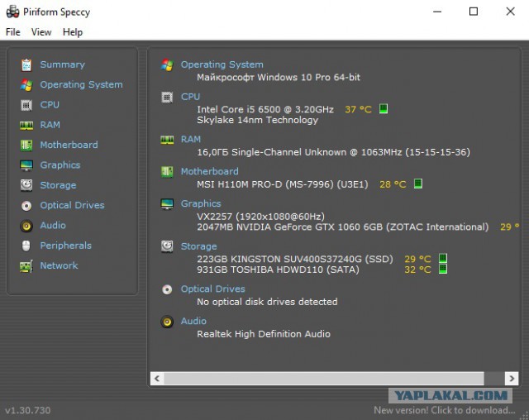Click the Network card icon in sidebar

click(x=26, y=266)
